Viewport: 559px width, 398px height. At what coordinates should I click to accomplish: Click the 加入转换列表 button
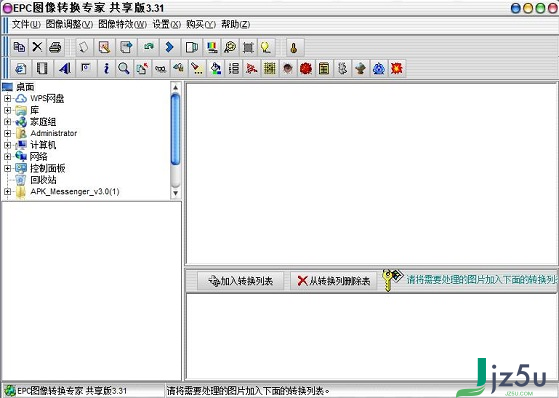click(x=241, y=281)
